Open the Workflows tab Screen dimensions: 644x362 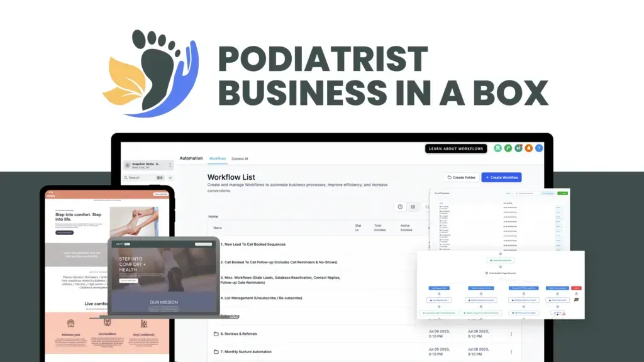217,158
